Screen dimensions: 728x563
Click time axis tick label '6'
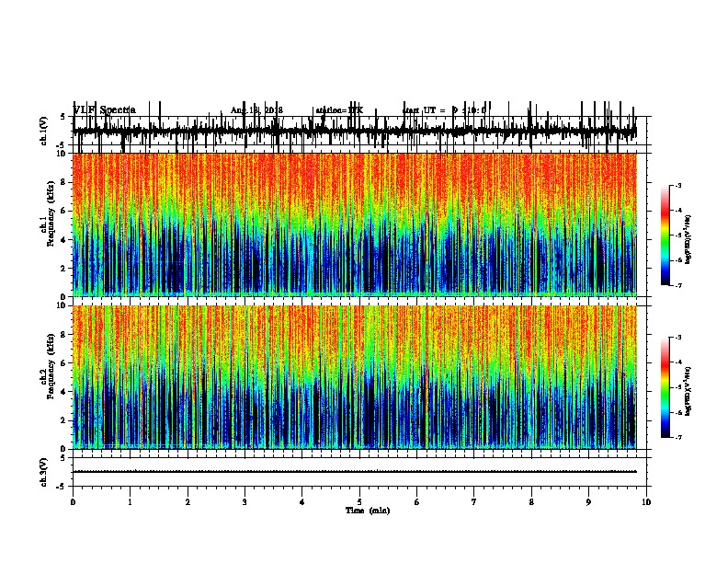pyautogui.click(x=417, y=502)
